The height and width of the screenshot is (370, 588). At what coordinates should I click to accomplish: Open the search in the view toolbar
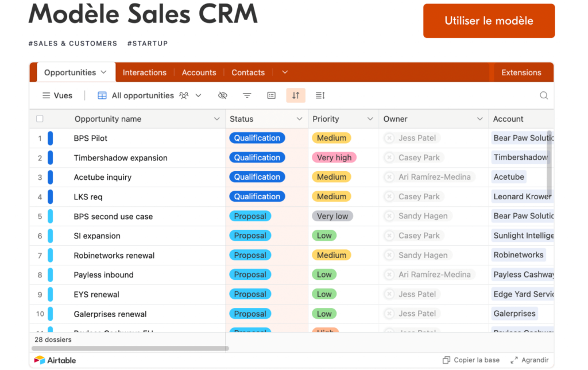coord(543,95)
